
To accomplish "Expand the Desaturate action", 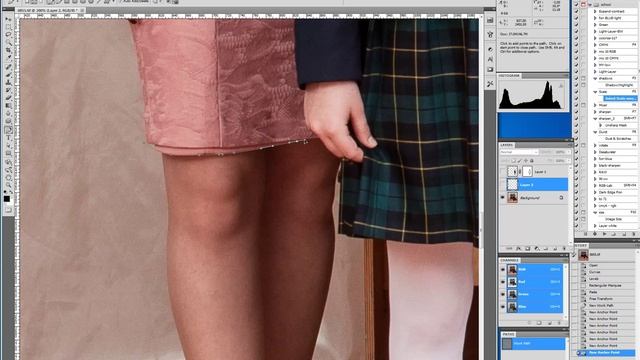I will point(595,152).
